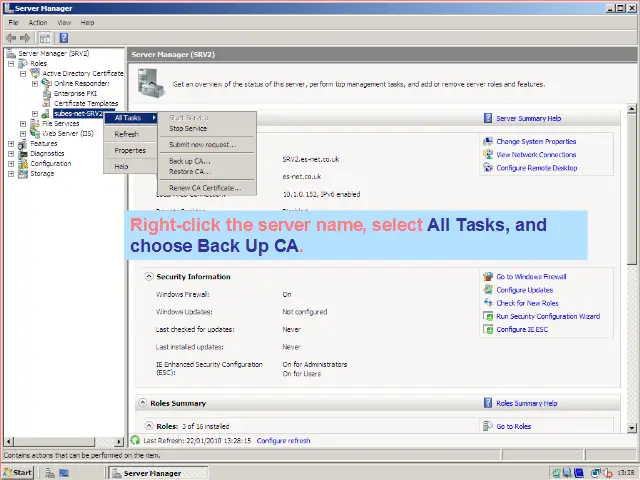Click the system tray clock
This screenshot has width=640, height=480.
pos(625,473)
